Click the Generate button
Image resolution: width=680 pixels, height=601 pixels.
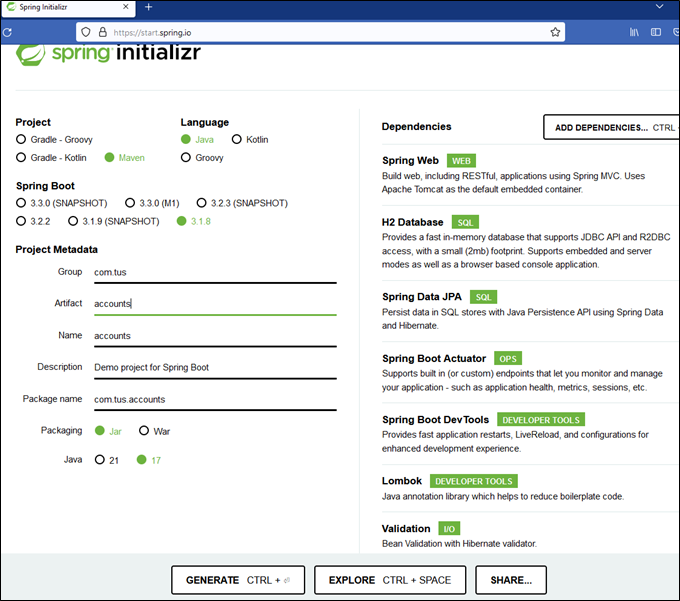pos(237,580)
